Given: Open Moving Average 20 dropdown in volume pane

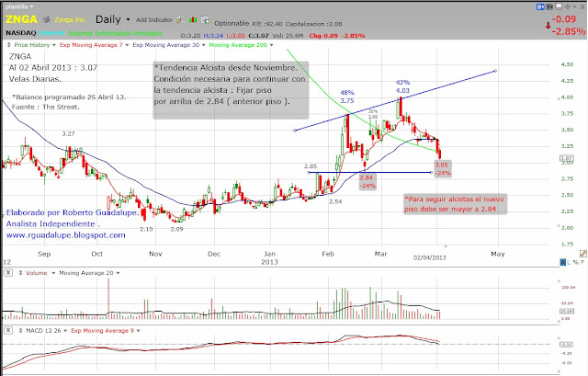Looking at the screenshot, I should (118, 273).
